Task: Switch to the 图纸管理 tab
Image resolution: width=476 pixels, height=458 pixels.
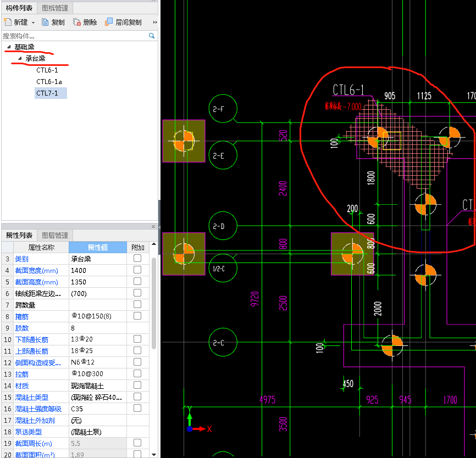Action: [x=55, y=8]
